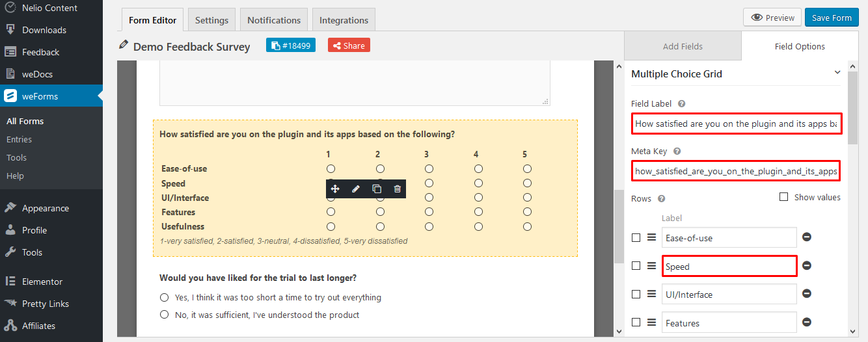
Task: Click the Field Options panel scroll-up arrow
Action: pos(852,67)
